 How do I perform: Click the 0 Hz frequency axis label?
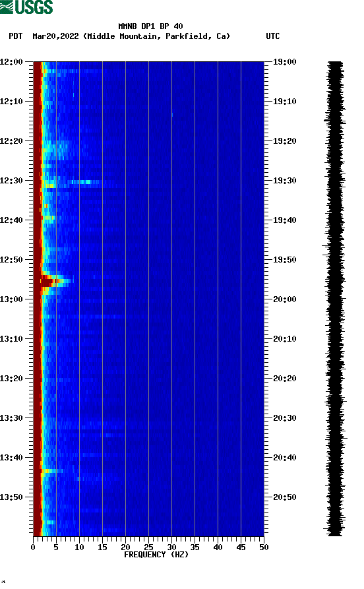(x=33, y=547)
